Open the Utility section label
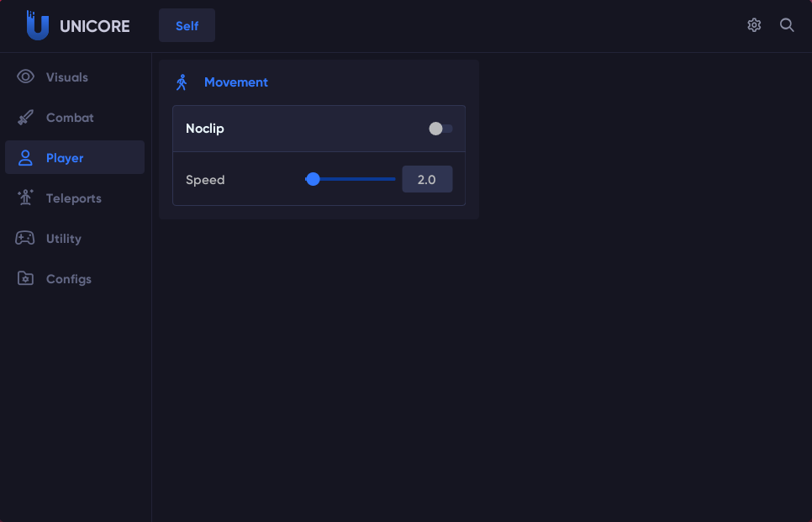 [64, 239]
